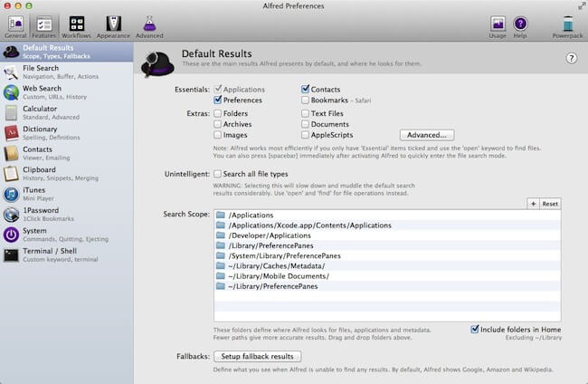Click the System power icon
The height and width of the screenshot is (384, 588).
tap(11, 235)
